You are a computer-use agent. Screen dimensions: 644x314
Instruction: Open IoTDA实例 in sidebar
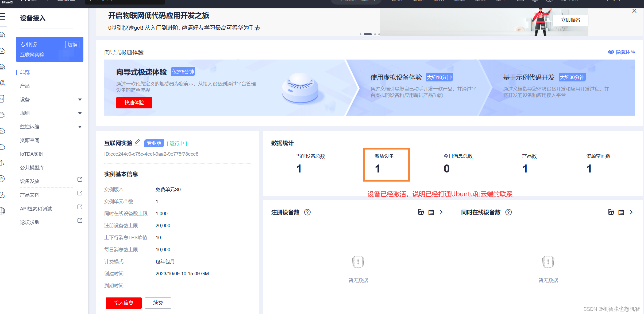pyautogui.click(x=32, y=154)
